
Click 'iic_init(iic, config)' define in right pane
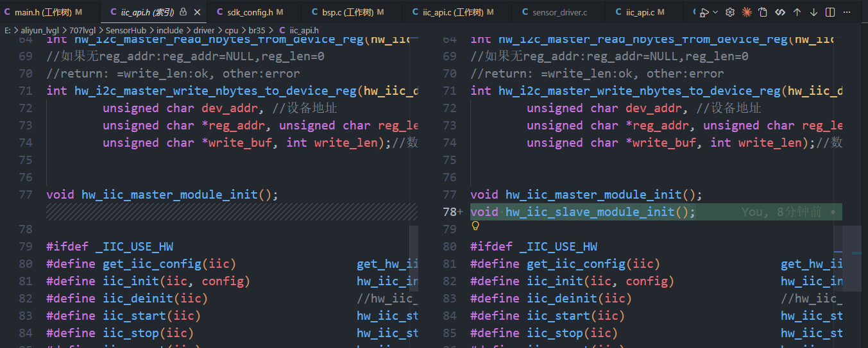[x=600, y=281]
